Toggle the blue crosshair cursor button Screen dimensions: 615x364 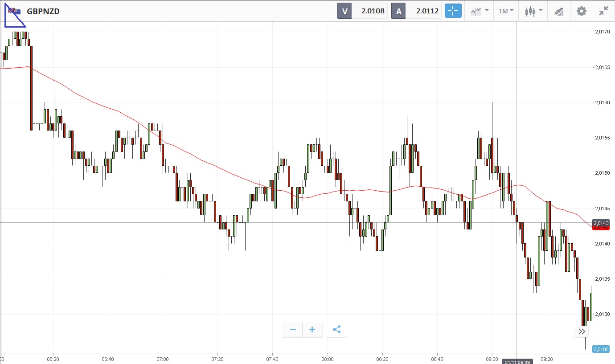tap(453, 11)
